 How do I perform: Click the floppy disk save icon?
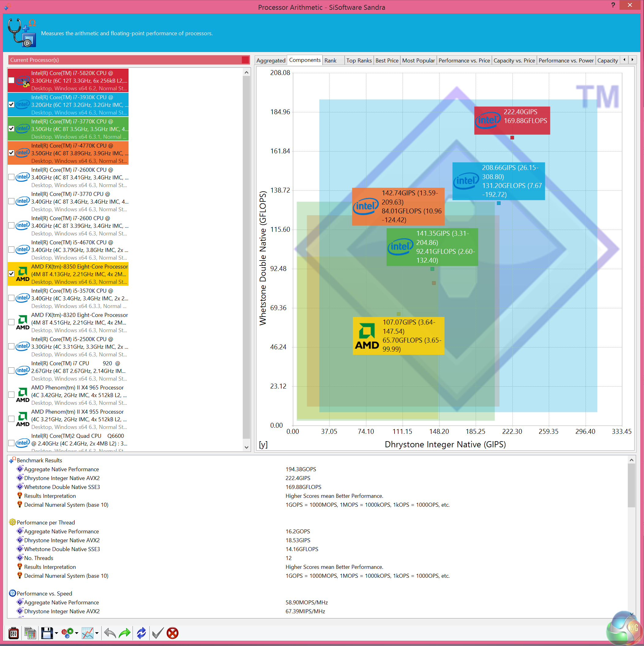pyautogui.click(x=47, y=633)
